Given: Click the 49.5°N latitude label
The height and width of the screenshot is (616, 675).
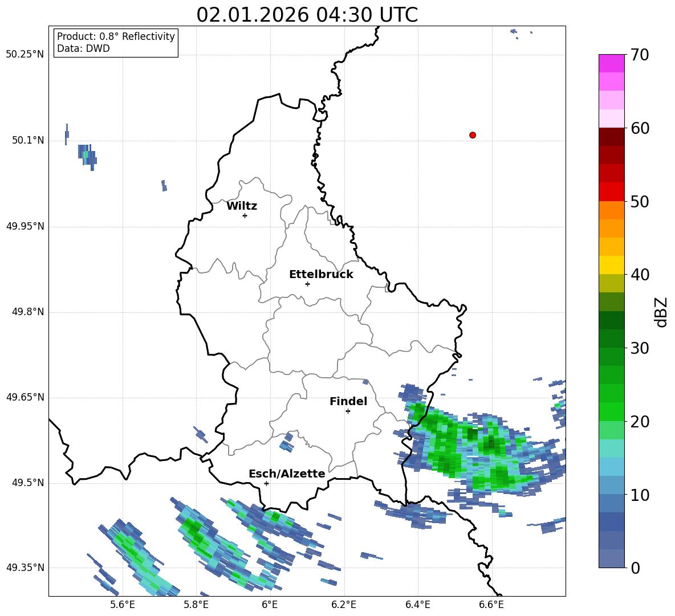Looking at the screenshot, I should click(28, 483).
